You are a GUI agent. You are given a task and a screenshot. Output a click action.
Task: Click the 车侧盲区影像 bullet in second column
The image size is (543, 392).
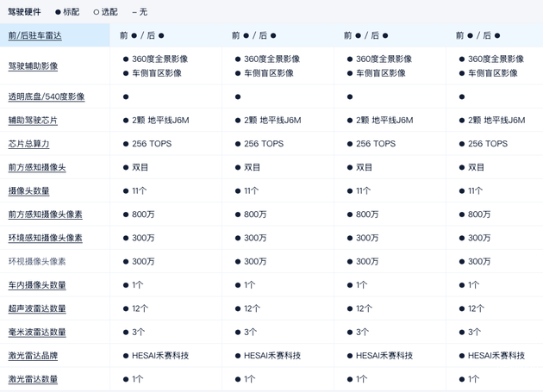(x=238, y=73)
